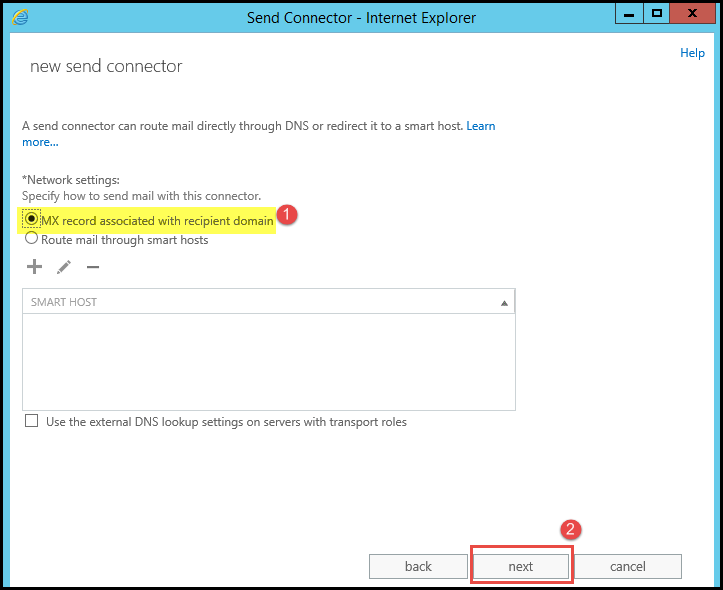The width and height of the screenshot is (723, 590).
Task: Select MX record associated with recipient domain
Action: tap(32, 219)
